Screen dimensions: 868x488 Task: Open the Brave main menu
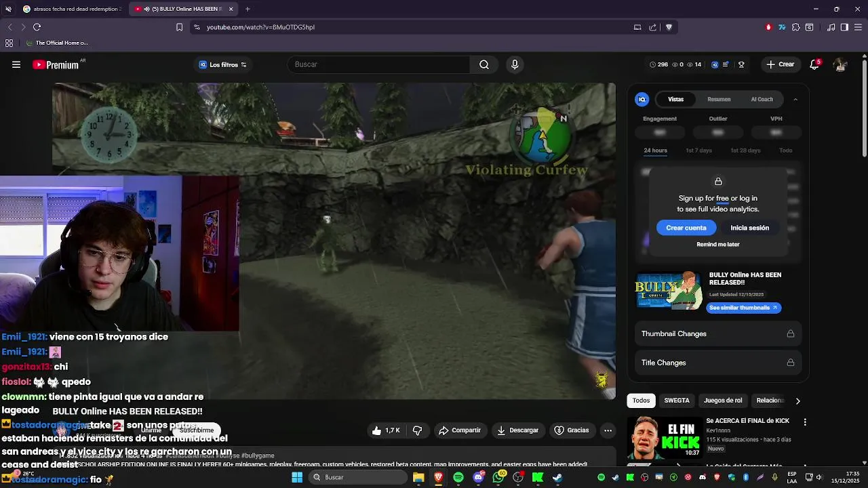[x=858, y=27]
